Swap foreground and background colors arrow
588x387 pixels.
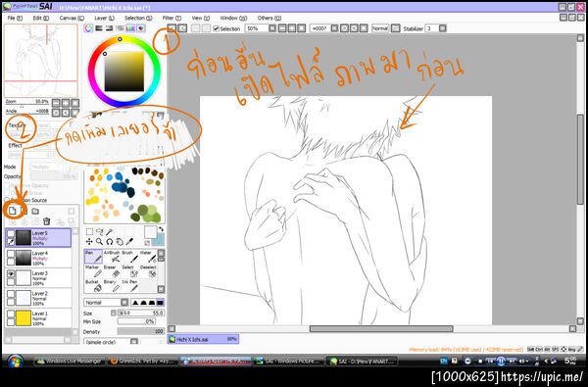click(x=161, y=229)
